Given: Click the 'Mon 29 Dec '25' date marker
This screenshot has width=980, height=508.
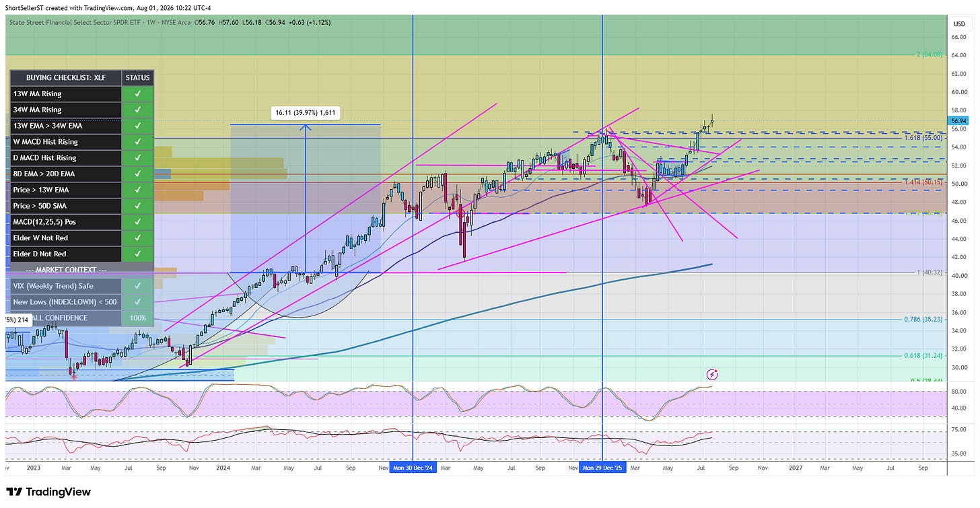Looking at the screenshot, I should pyautogui.click(x=602, y=467).
